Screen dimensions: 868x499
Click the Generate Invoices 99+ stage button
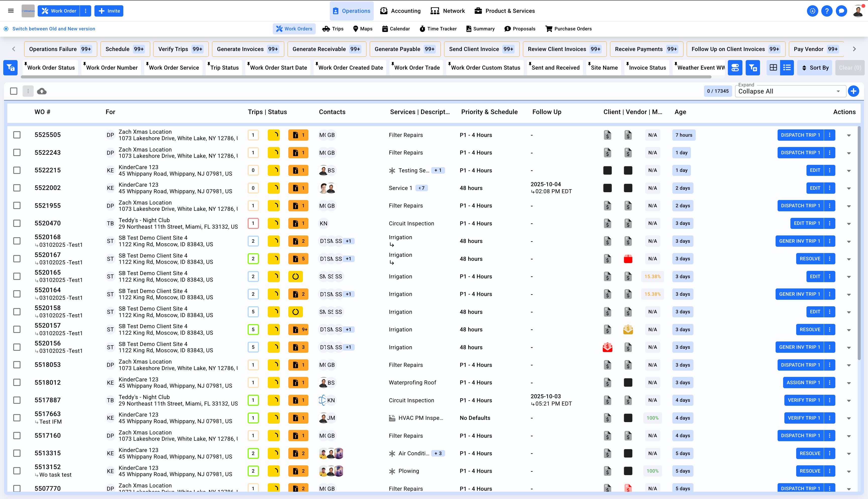click(248, 49)
